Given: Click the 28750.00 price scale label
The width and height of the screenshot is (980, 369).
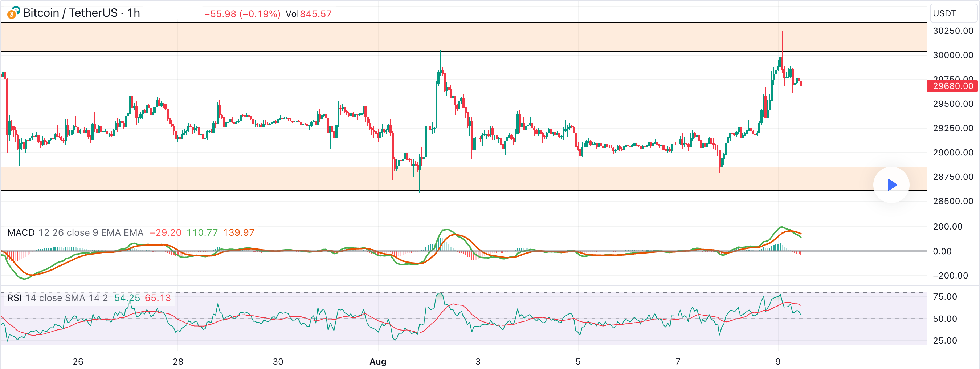Looking at the screenshot, I should tap(953, 177).
